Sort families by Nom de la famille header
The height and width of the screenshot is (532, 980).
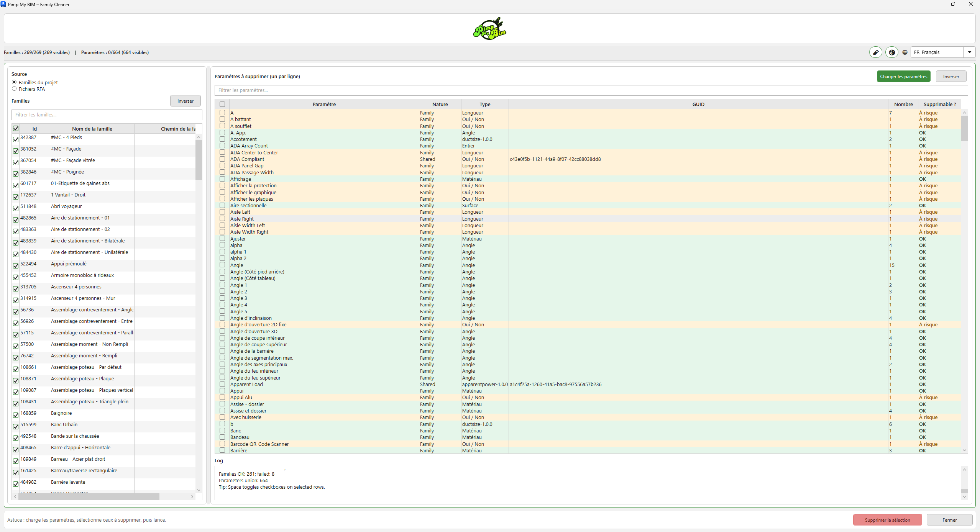(92, 129)
